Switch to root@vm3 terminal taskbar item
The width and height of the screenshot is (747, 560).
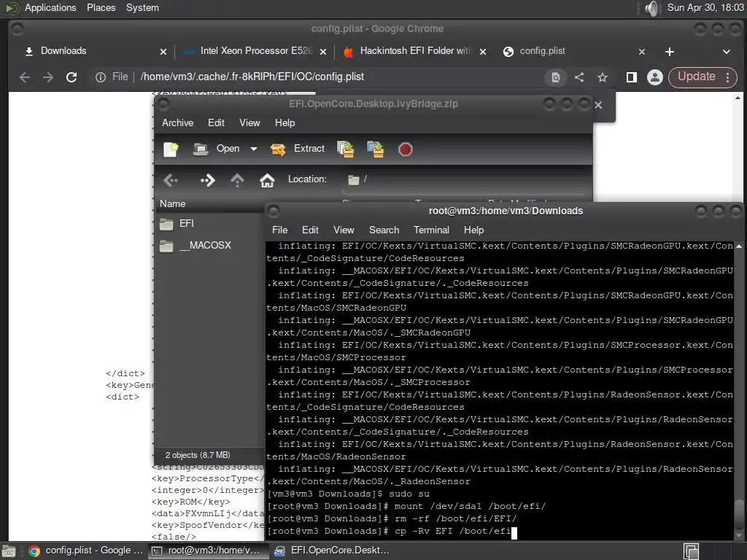click(x=206, y=551)
